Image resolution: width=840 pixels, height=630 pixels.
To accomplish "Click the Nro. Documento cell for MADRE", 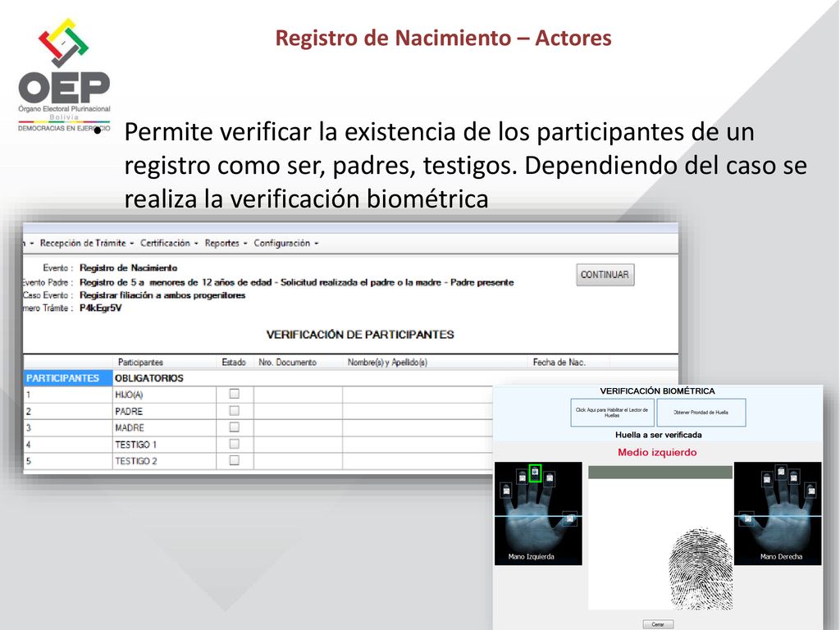I will [x=298, y=427].
